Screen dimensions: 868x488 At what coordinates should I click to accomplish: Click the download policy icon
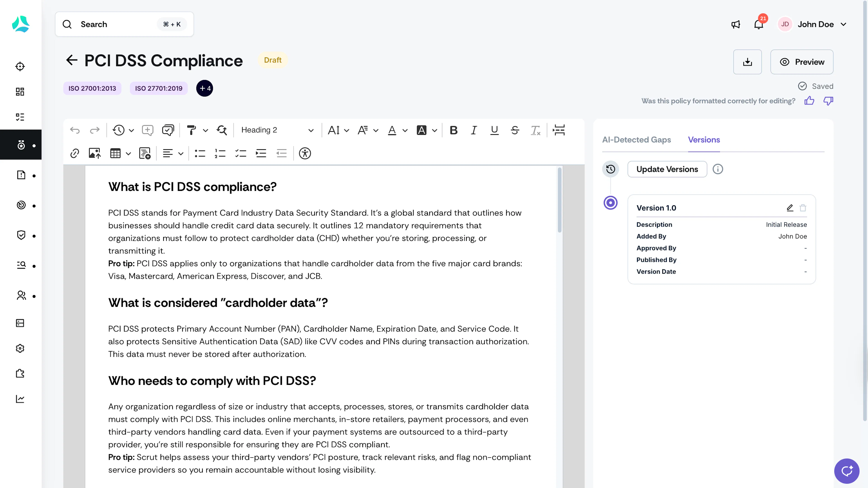747,62
